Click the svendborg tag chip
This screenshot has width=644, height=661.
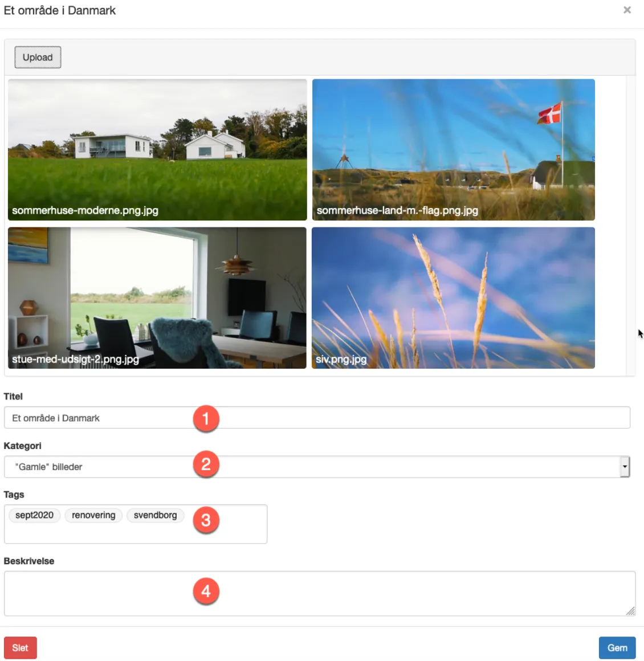(155, 515)
